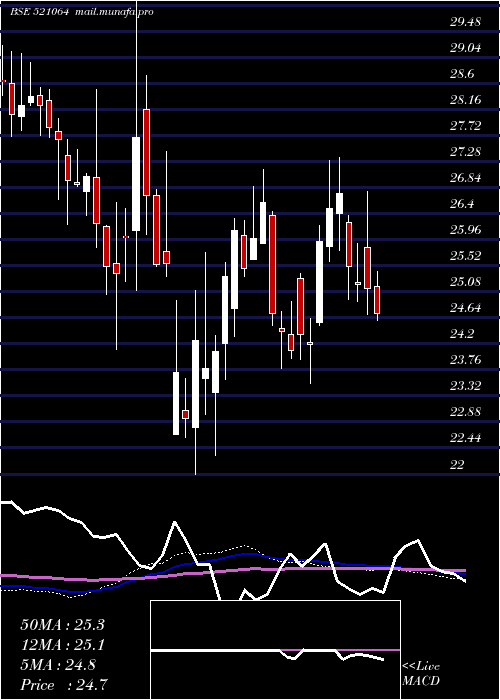Image resolution: width=500 pixels, height=700 pixels.
Task: Click the 27.72 price axis label
Action: coord(466,125)
